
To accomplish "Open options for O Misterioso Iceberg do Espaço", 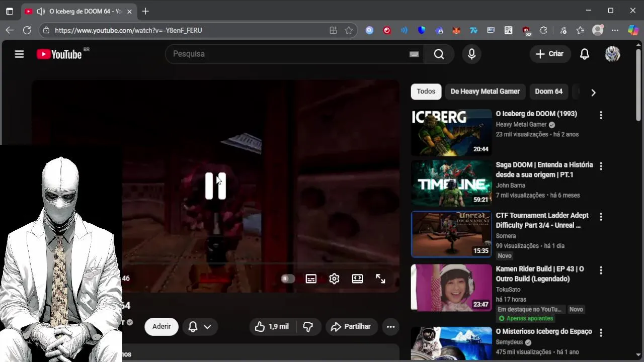I will point(601,333).
